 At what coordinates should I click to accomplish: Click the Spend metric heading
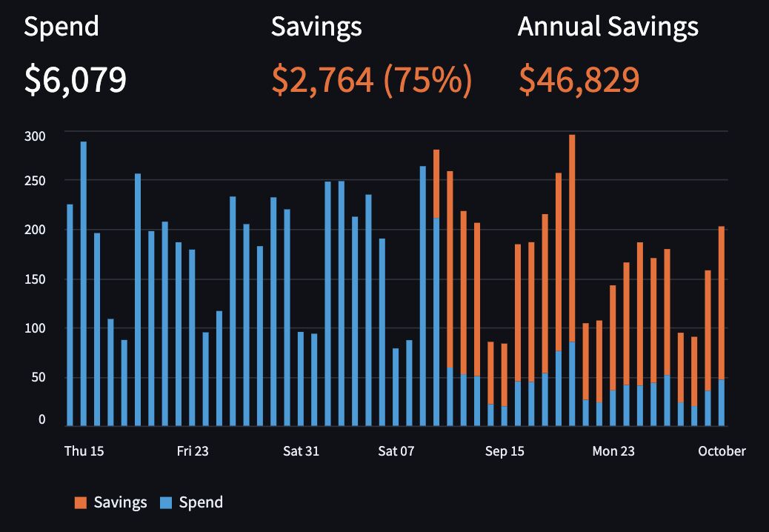pos(61,26)
